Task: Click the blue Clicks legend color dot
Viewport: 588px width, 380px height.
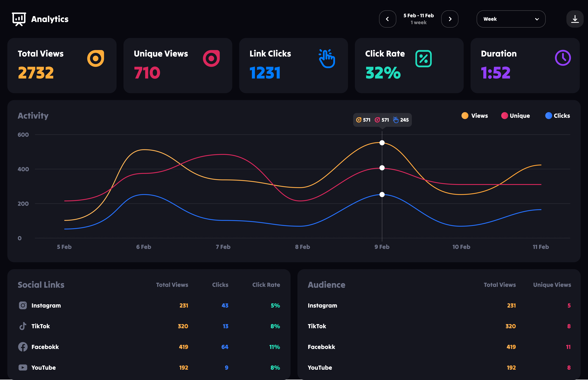Action: click(x=548, y=115)
